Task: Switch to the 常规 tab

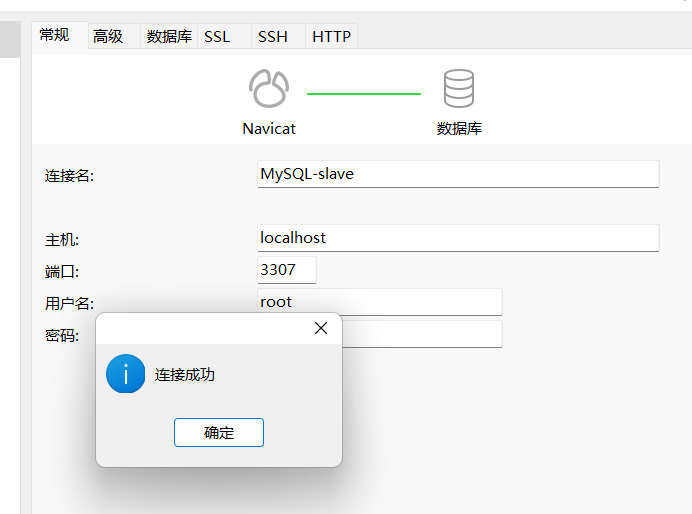Action: click(x=60, y=35)
